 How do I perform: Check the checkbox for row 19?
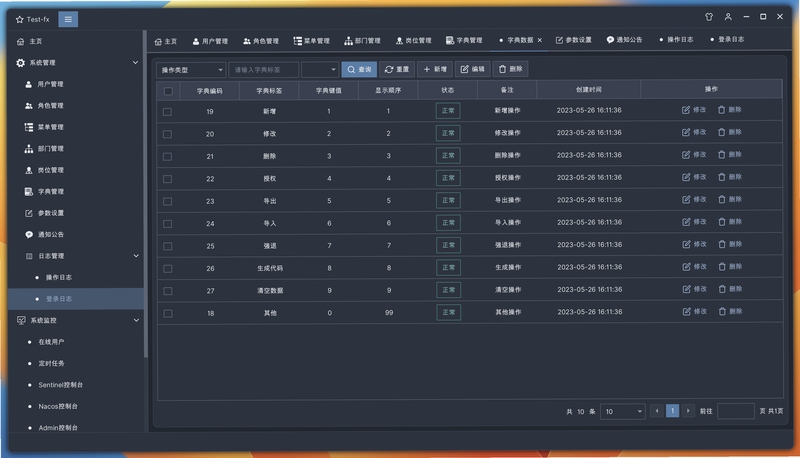point(167,112)
